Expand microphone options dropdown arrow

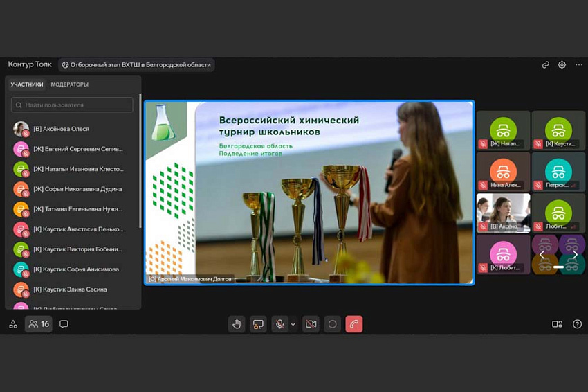tap(293, 324)
